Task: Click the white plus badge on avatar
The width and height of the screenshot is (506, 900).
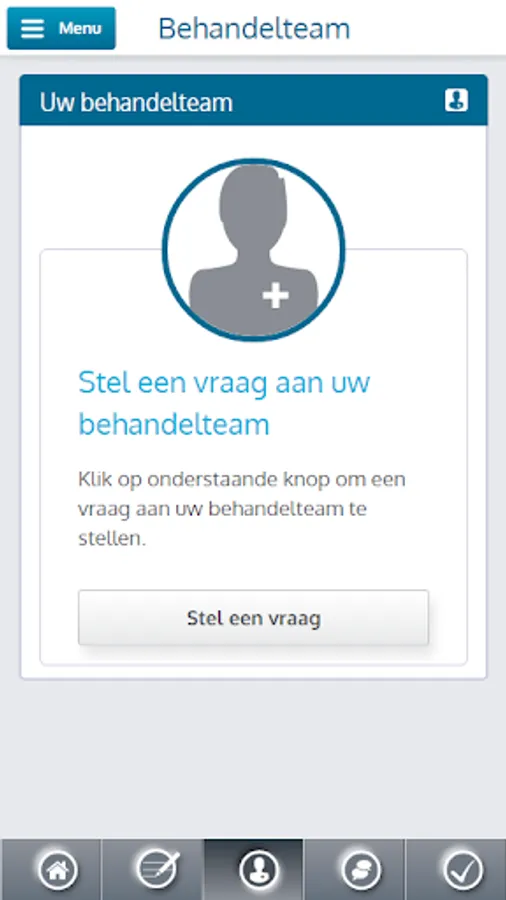Action: pyautogui.click(x=275, y=297)
